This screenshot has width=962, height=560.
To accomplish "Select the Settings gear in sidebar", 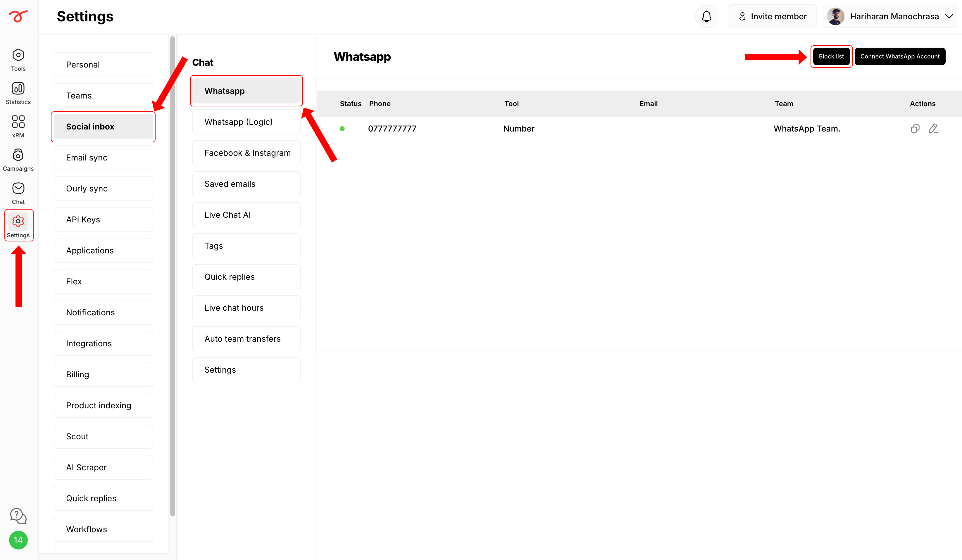I will pyautogui.click(x=18, y=225).
